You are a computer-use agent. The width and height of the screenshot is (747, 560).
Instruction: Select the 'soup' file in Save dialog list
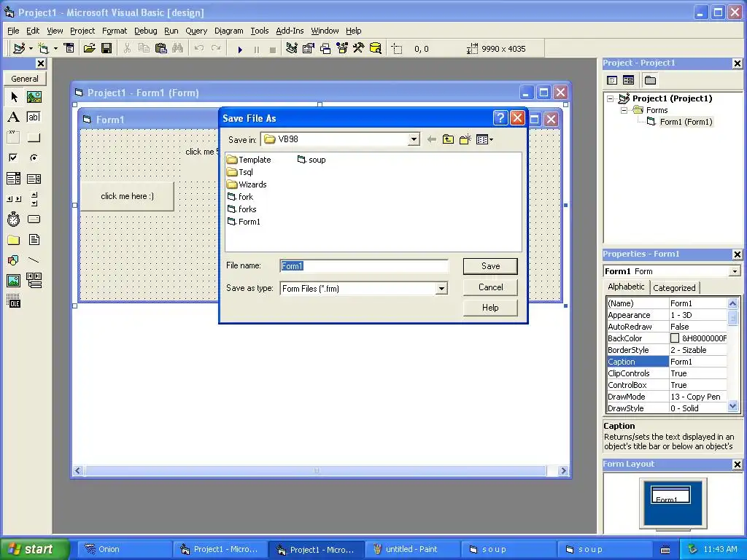coord(311,160)
